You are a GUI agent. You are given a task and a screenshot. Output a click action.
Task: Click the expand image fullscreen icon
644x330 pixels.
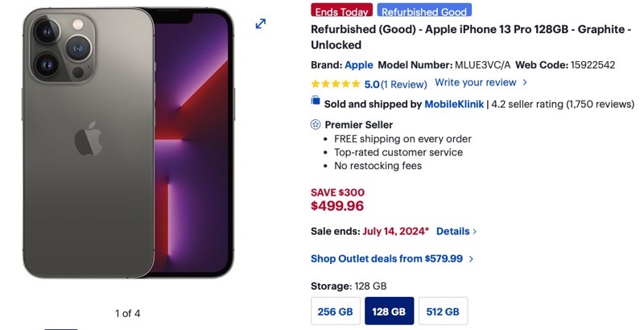click(261, 24)
